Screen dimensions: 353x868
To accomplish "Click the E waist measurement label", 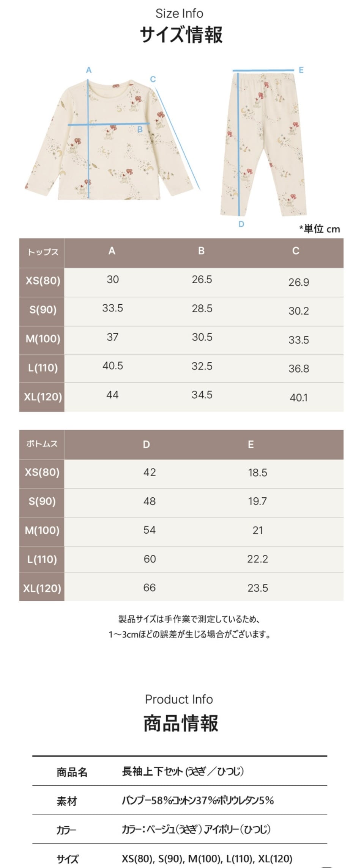I will (x=301, y=70).
